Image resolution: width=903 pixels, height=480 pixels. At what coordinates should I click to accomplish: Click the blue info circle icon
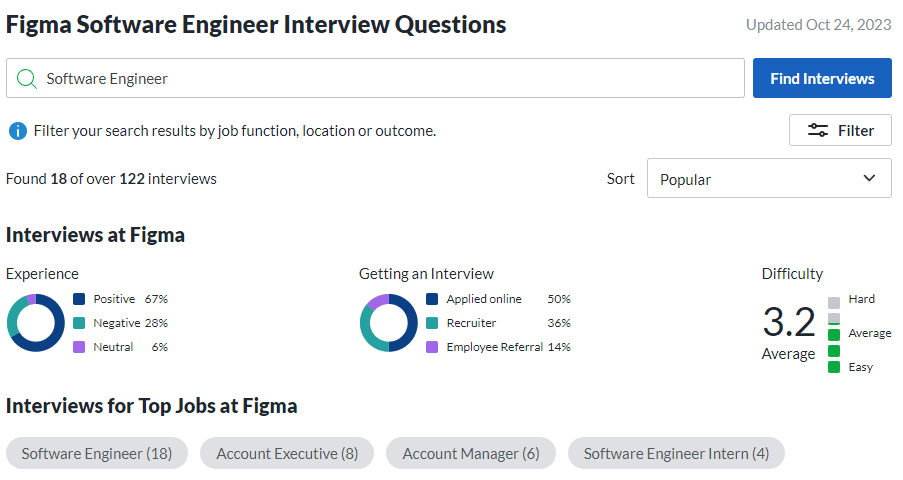click(17, 131)
